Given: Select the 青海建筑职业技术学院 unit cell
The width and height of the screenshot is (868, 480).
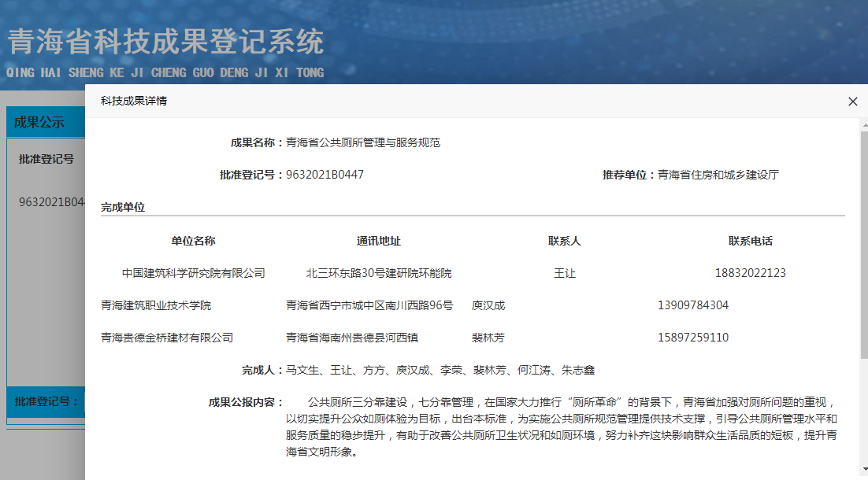Looking at the screenshot, I should click(x=156, y=305).
